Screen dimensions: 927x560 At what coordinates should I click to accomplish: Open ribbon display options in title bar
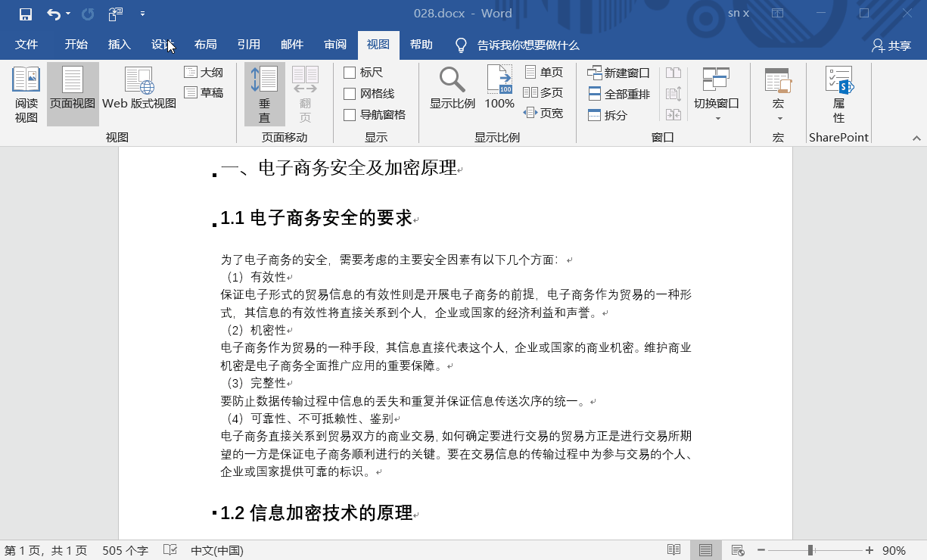tap(777, 14)
